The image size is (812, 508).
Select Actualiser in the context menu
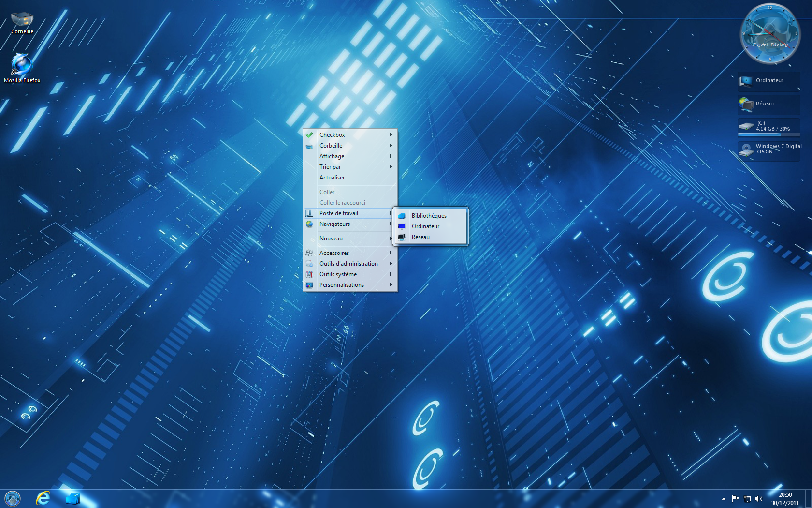click(x=332, y=178)
